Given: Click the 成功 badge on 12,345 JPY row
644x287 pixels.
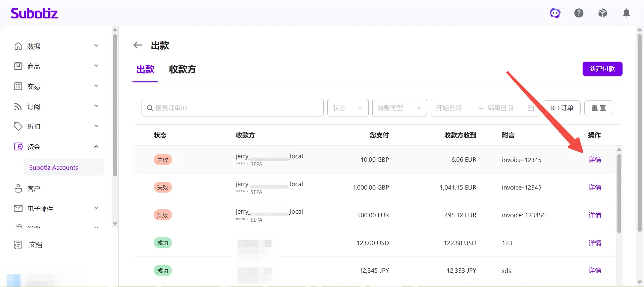Looking at the screenshot, I should pos(163,271).
